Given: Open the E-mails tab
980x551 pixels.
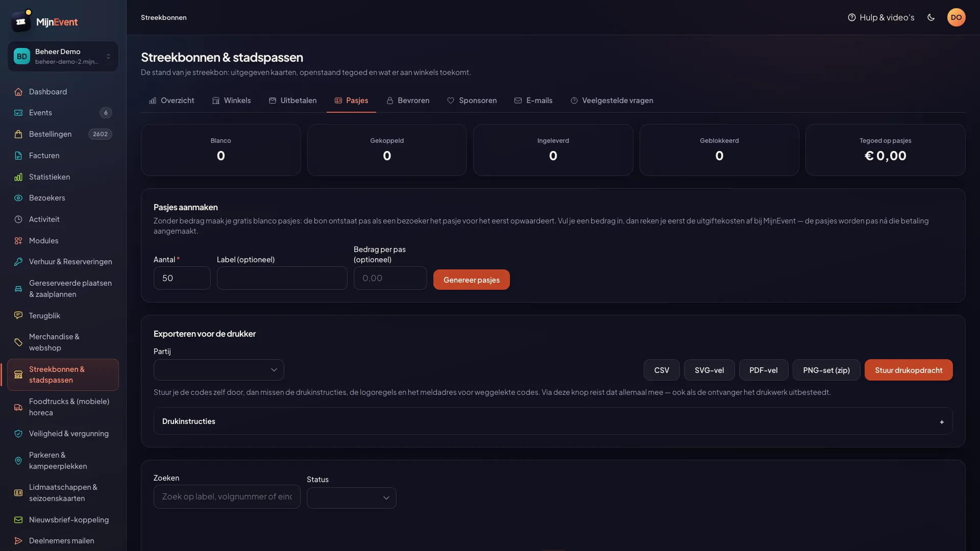Looking at the screenshot, I should [533, 101].
